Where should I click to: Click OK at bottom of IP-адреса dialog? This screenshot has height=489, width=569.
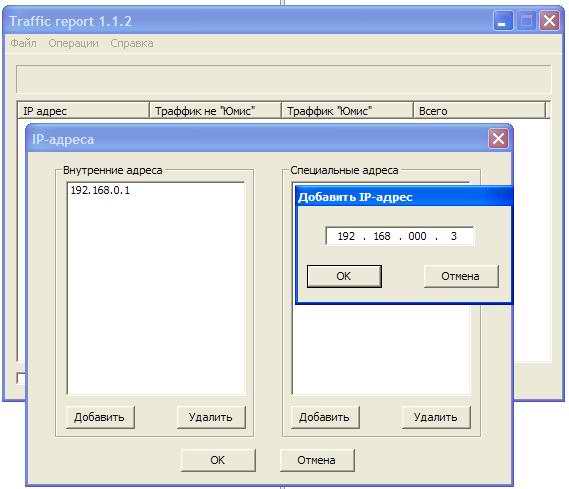[218, 460]
